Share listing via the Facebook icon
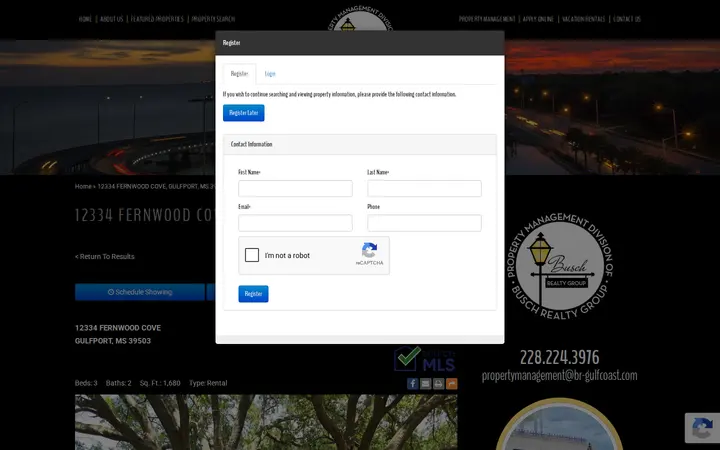 412,383
